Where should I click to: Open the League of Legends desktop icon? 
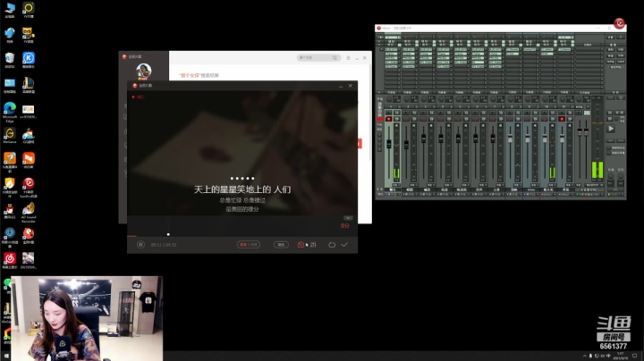point(29,85)
